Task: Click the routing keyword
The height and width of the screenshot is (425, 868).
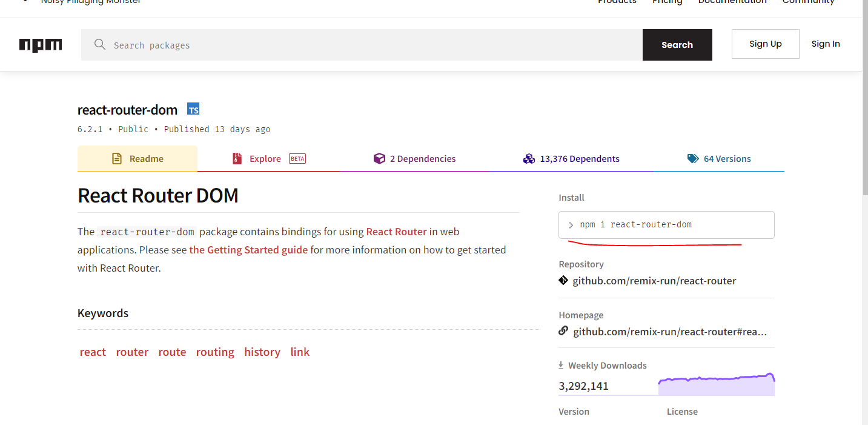Action: point(215,352)
